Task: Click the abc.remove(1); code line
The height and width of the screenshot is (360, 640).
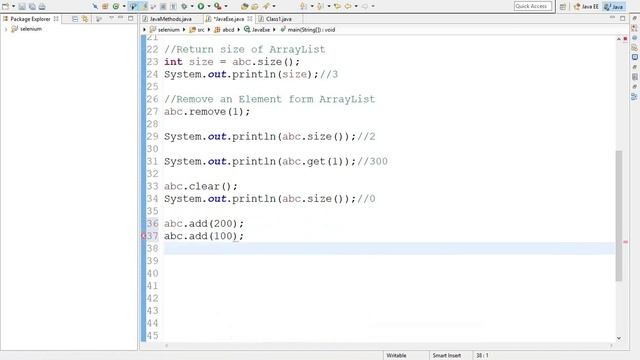Action: [207, 111]
